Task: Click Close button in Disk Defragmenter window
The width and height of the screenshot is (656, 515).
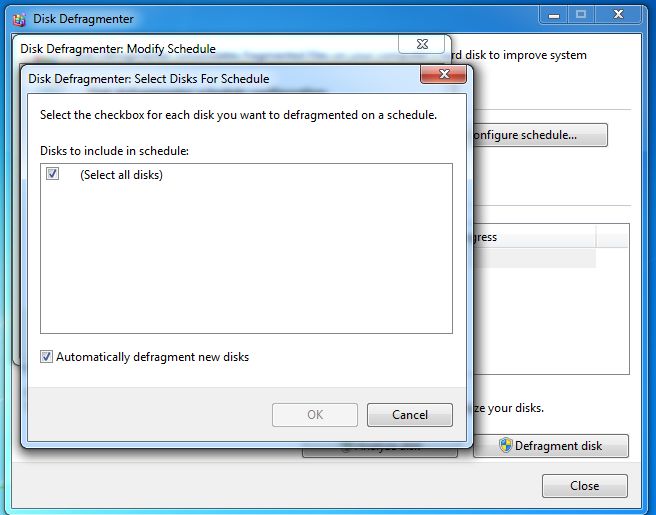Action: point(584,486)
